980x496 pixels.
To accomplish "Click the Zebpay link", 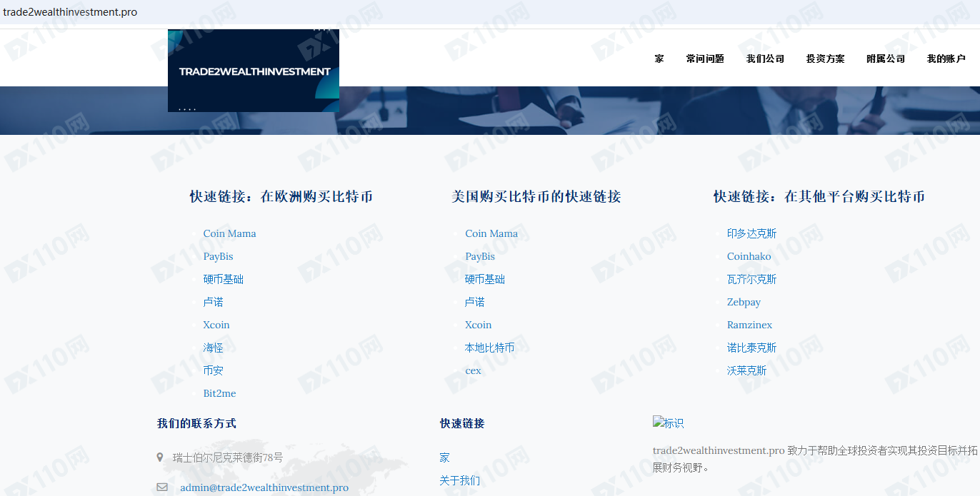I will coord(744,302).
